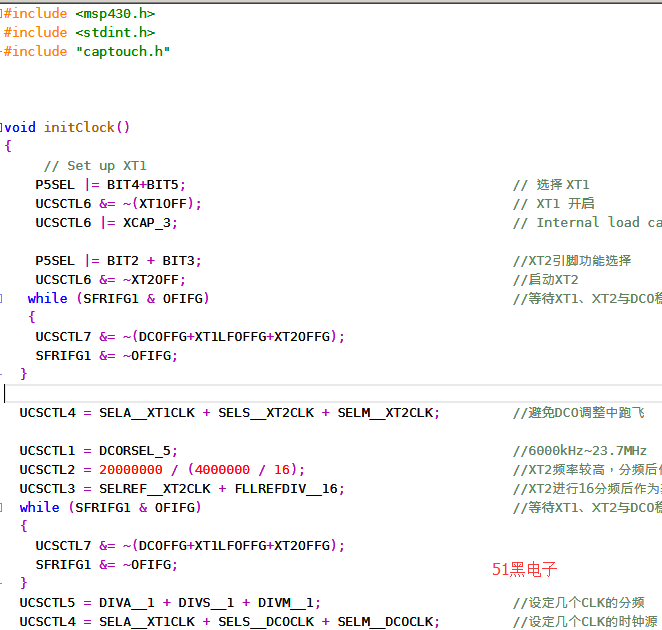Viewport: 662px width, 630px height.
Task: Click the 'UCSCTL1 = DCORSEL_5;' line
Action: click(x=98, y=451)
